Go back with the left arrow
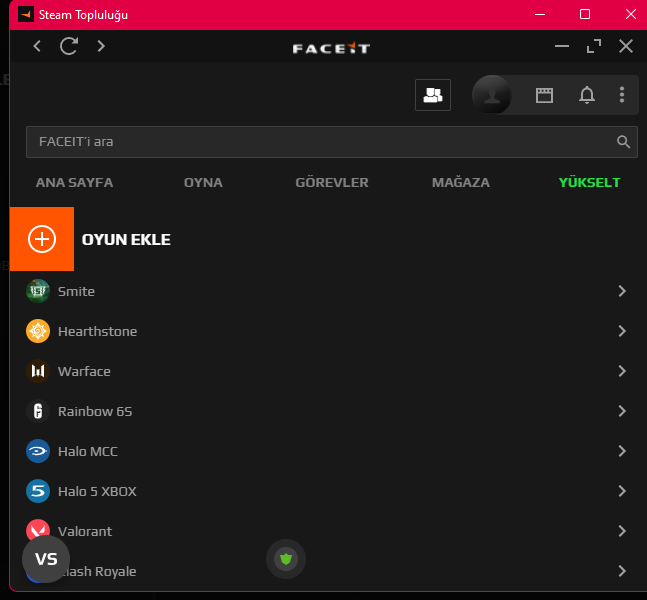Viewport: 647px width, 600px height. (37, 46)
